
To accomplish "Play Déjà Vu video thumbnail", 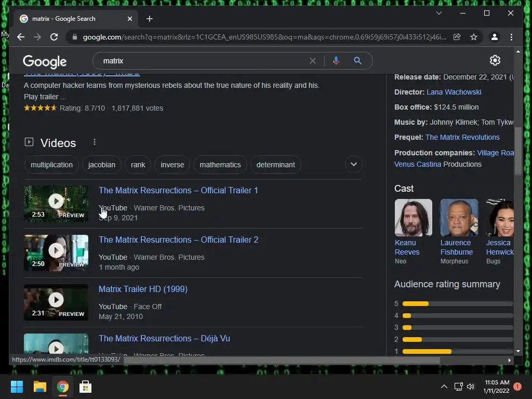I will click(x=56, y=344).
